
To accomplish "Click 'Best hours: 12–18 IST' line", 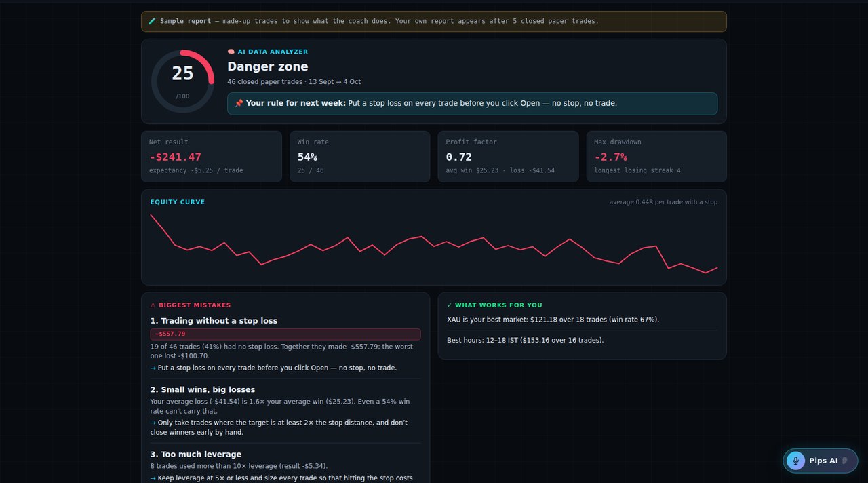I will pos(525,340).
